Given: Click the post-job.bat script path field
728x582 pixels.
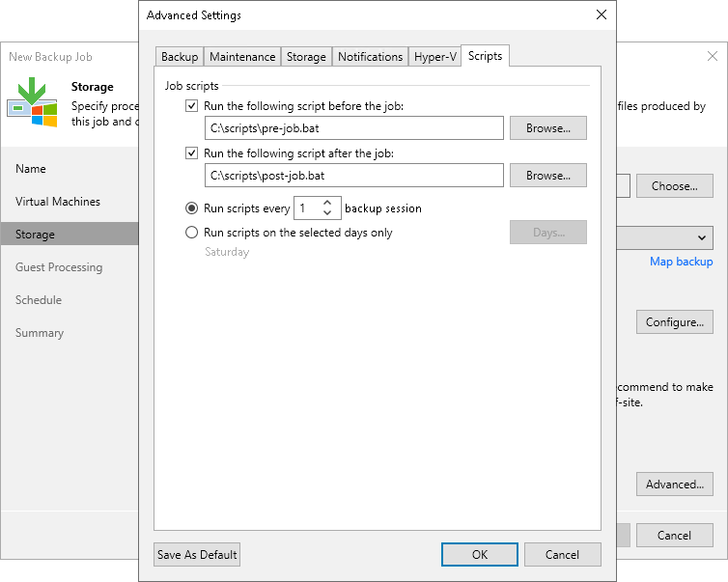Looking at the screenshot, I should pyautogui.click(x=353, y=176).
